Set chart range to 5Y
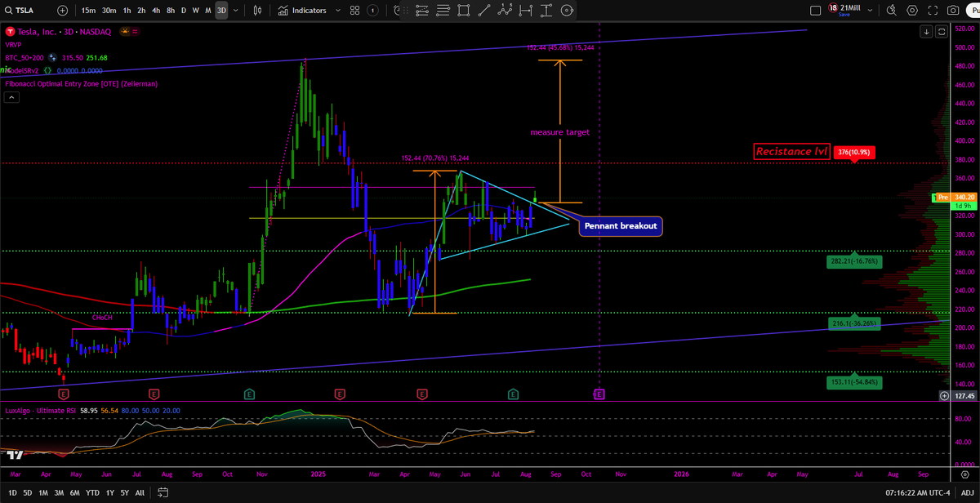This screenshot has width=980, height=503. coord(124,492)
